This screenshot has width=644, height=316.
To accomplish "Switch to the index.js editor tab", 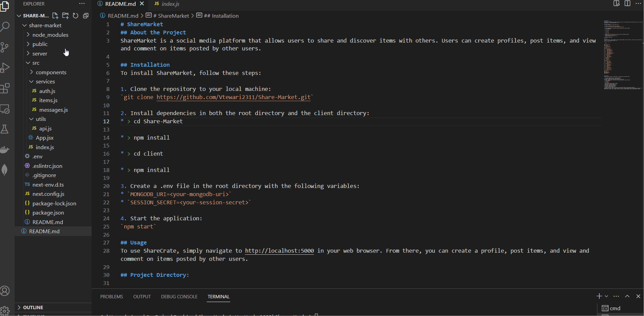I will tap(167, 4).
